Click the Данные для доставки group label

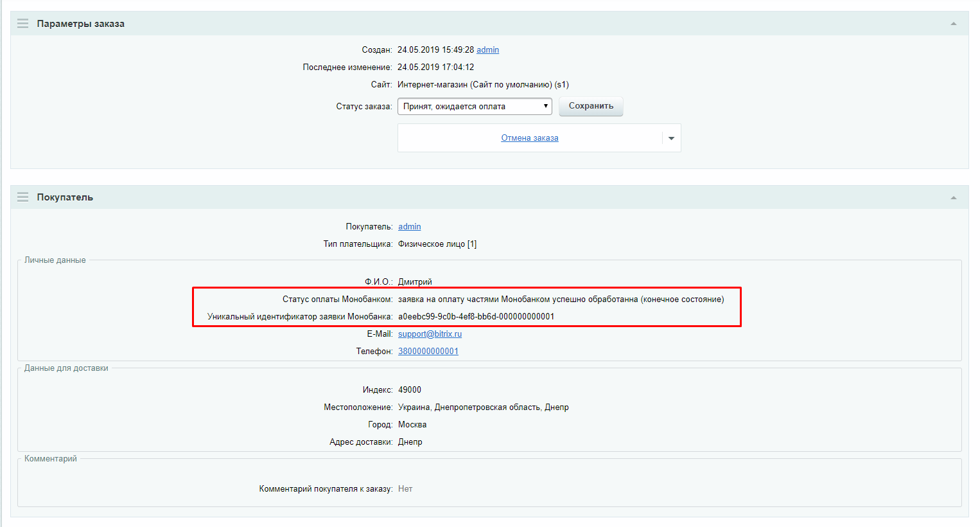[66, 368]
